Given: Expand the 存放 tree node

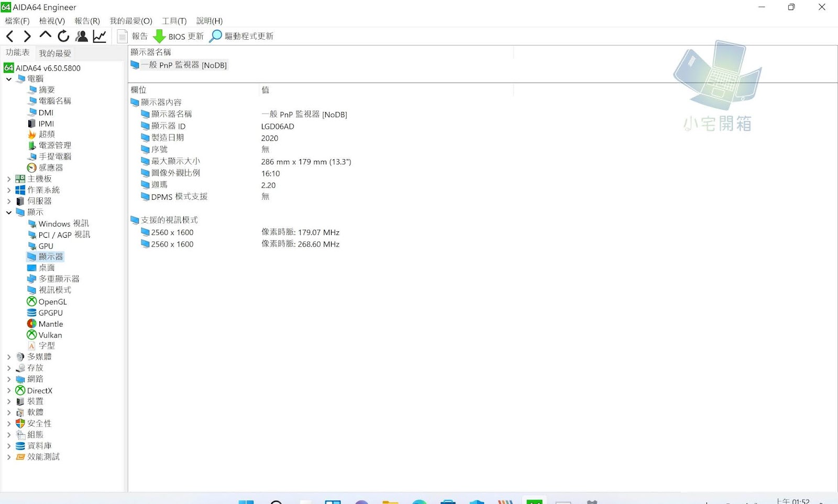Looking at the screenshot, I should (9, 368).
